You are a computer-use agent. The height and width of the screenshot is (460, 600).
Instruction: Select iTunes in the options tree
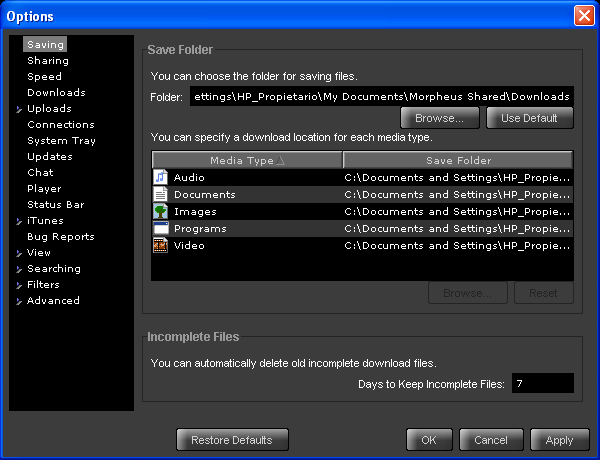tap(45, 221)
